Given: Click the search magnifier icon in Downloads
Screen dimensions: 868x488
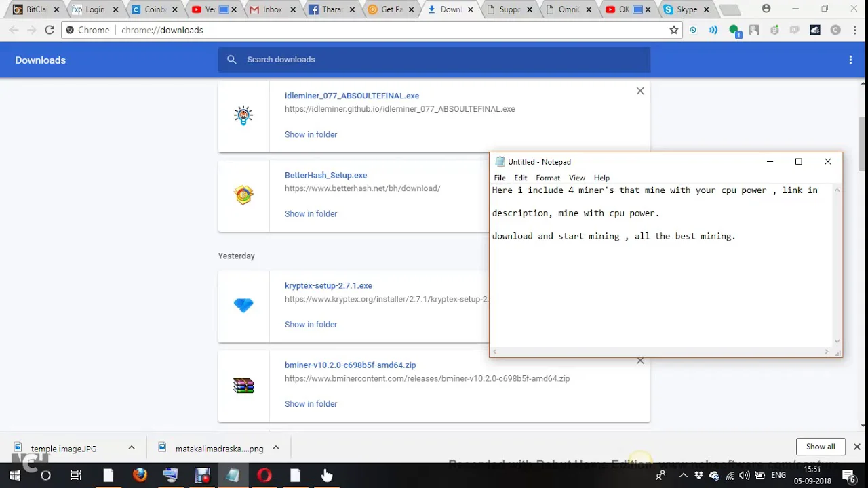Looking at the screenshot, I should pos(232,60).
